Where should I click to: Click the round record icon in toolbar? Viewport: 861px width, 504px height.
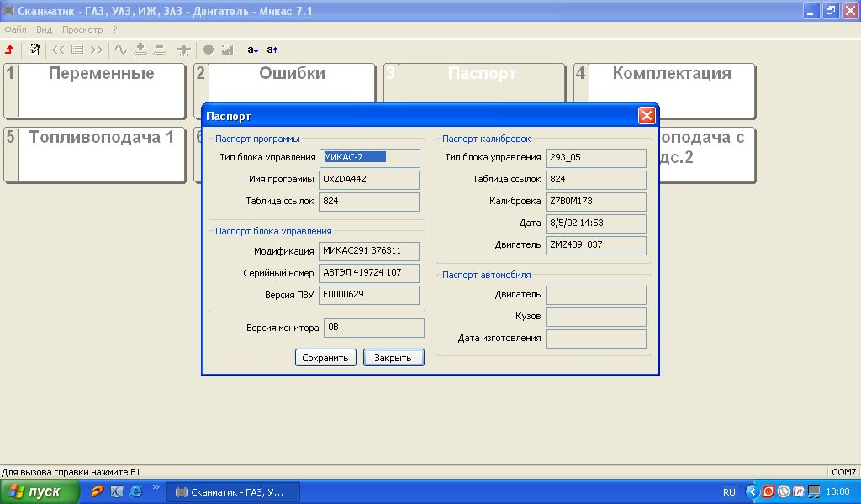209,50
